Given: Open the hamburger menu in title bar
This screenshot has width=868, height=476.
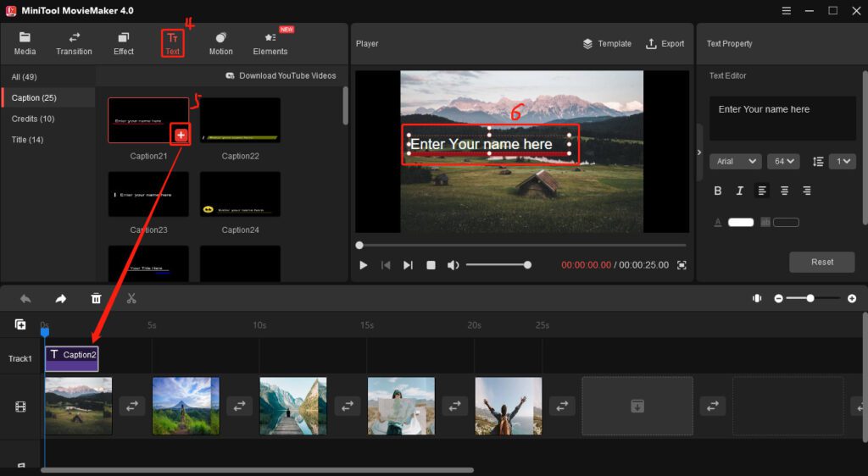Looking at the screenshot, I should (x=786, y=10).
